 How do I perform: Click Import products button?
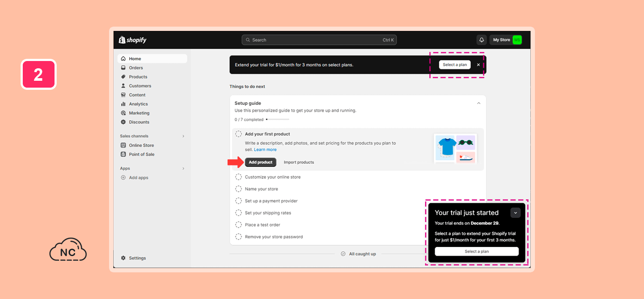[x=299, y=162]
